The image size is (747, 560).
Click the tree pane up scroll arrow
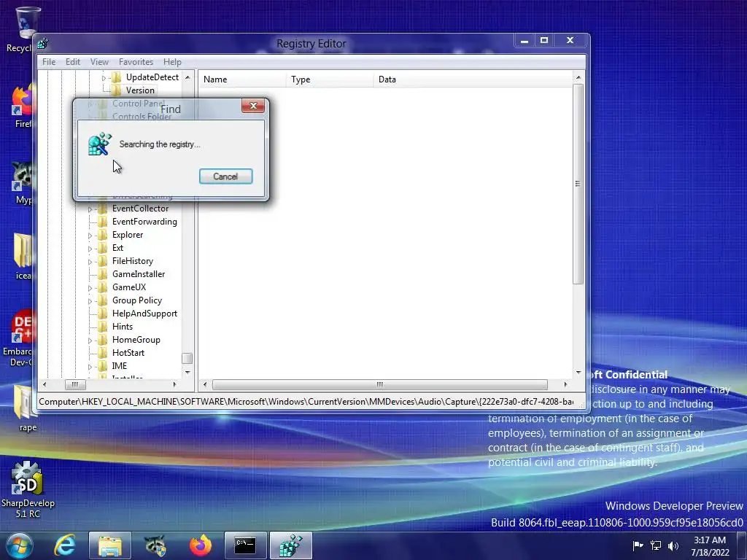pyautogui.click(x=187, y=77)
